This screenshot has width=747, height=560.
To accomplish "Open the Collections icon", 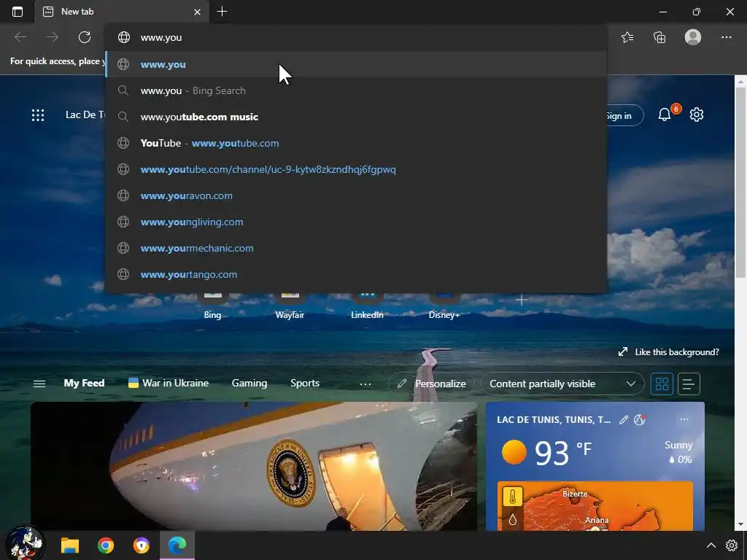I will 659,37.
